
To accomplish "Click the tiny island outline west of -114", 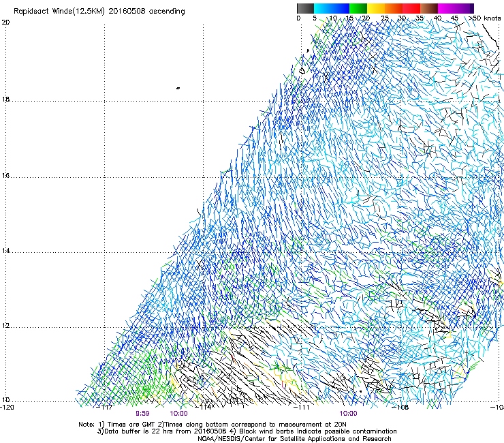I will [178, 88].
